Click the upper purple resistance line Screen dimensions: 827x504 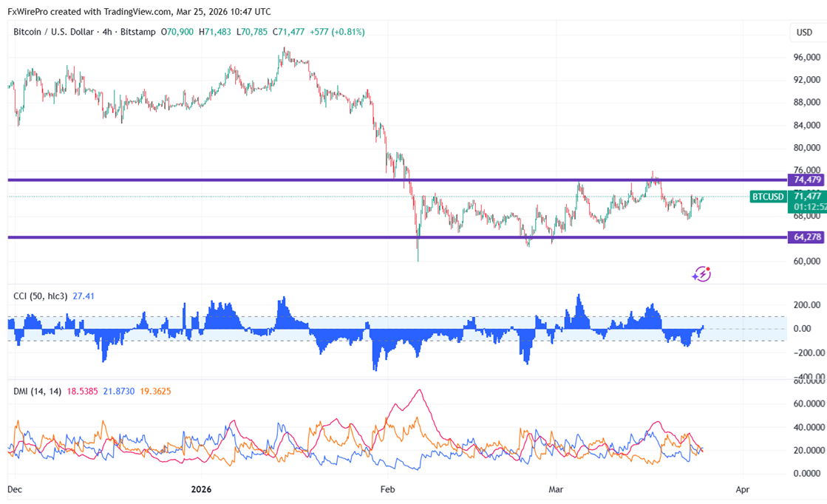tap(397, 180)
